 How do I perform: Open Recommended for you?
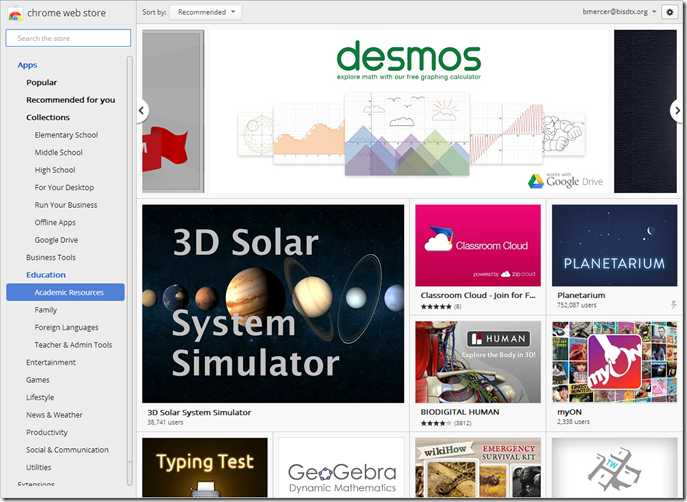(x=71, y=100)
